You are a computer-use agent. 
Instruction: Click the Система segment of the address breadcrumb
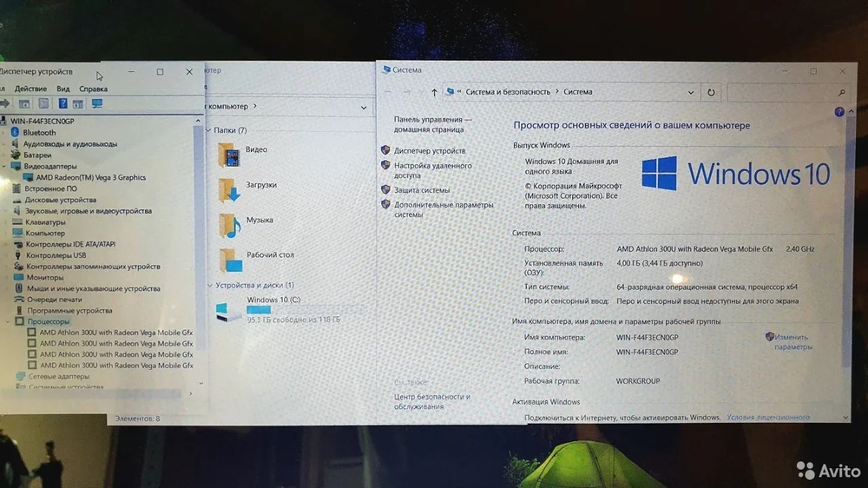pyautogui.click(x=577, y=92)
